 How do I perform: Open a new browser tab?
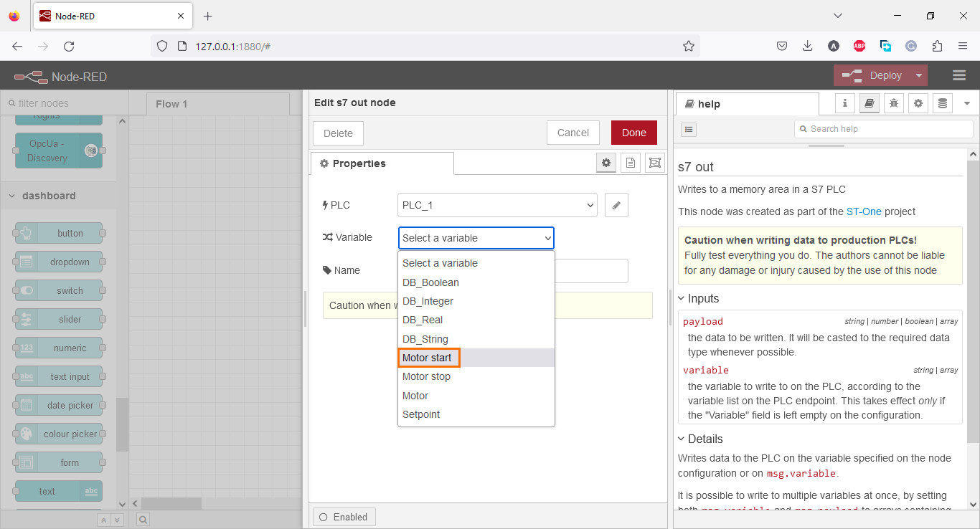[208, 16]
